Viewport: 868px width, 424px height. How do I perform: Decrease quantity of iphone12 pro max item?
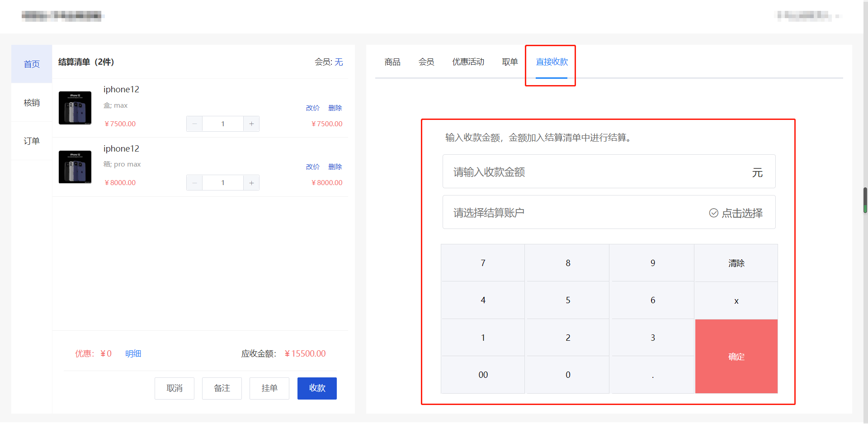coord(194,183)
